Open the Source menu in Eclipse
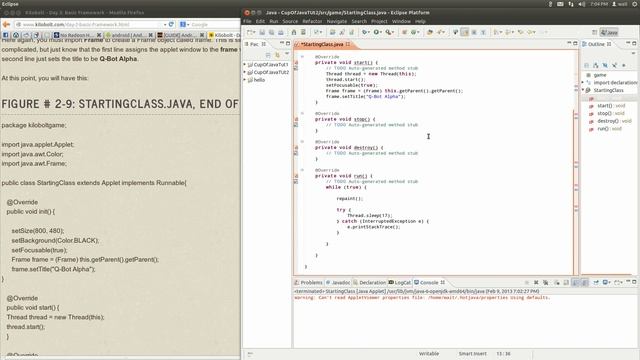The image size is (640, 360). 290,21
